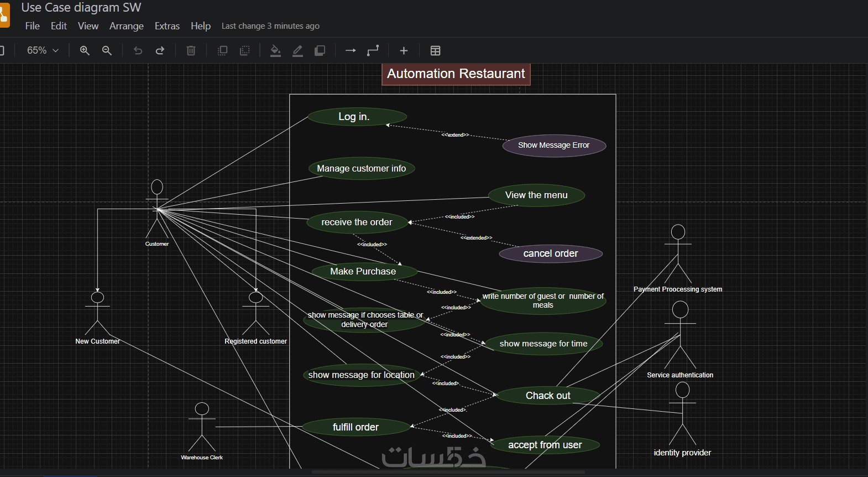Click the Delete trash icon
The width and height of the screenshot is (868, 477).
191,50
